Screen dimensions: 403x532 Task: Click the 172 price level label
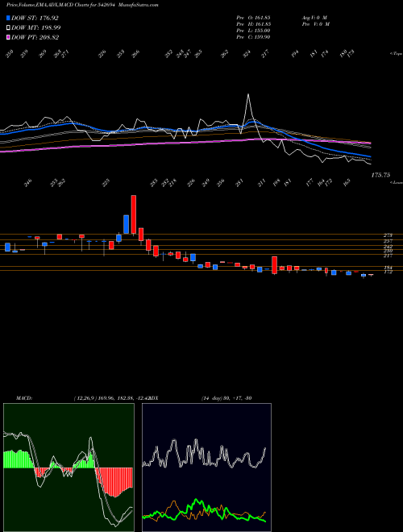[388, 272]
